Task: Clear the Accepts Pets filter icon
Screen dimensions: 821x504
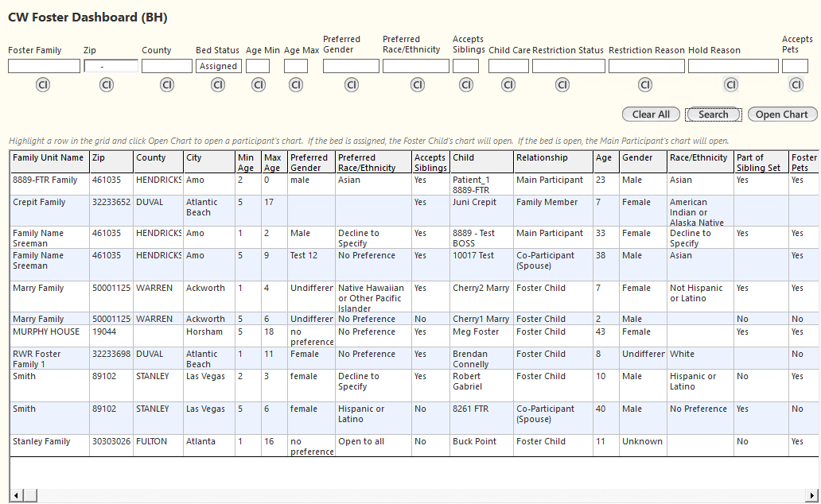Action: [x=796, y=85]
